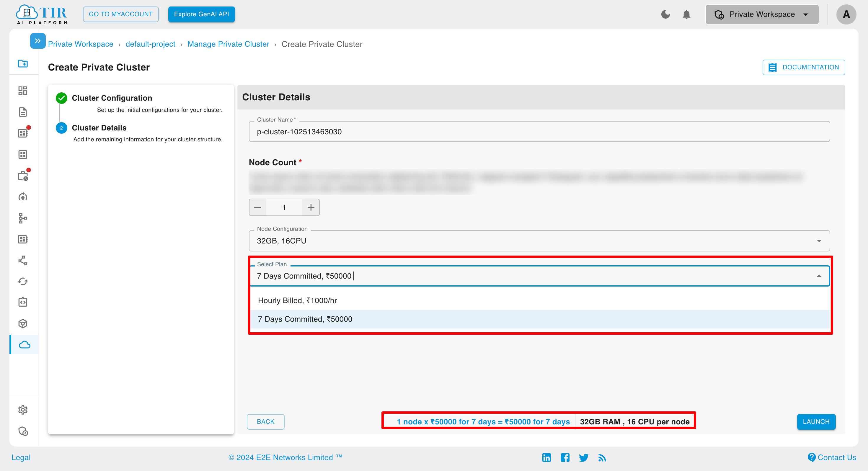Click the create project folder icon
Screen dimensions: 868x471
(23, 63)
